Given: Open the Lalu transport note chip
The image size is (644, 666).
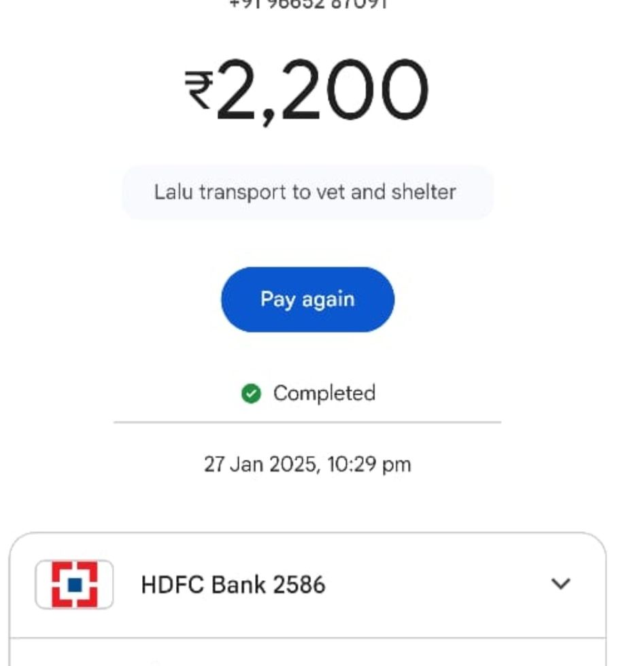Looking at the screenshot, I should coord(307,192).
